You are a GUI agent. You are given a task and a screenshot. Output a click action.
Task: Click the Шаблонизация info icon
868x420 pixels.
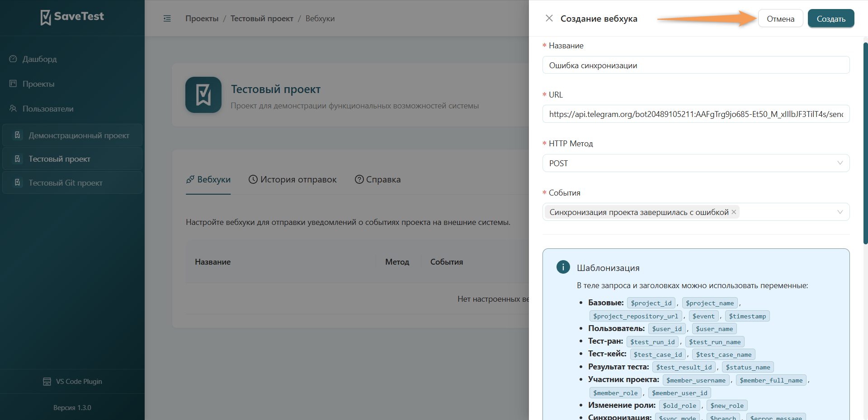coord(563,267)
